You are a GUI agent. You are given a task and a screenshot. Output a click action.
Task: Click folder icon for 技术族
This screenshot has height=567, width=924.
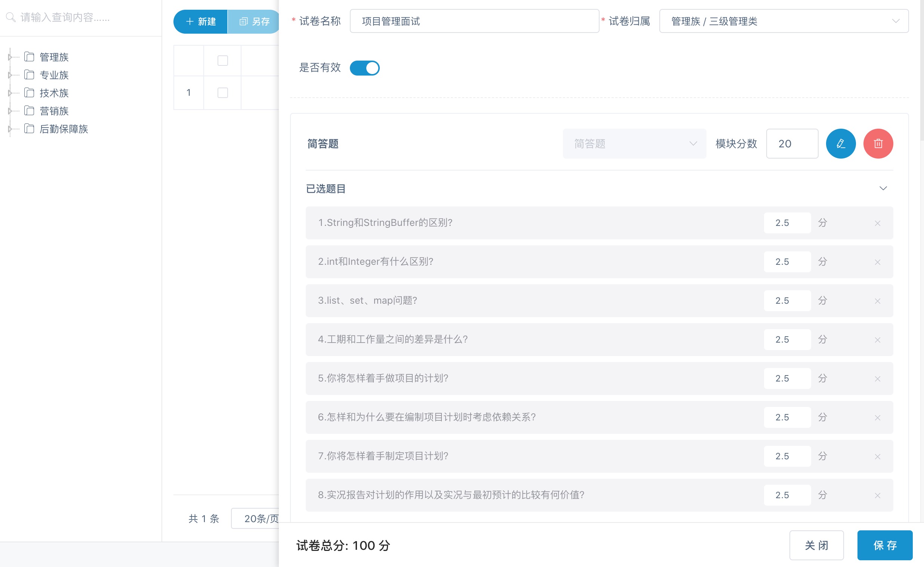29,93
